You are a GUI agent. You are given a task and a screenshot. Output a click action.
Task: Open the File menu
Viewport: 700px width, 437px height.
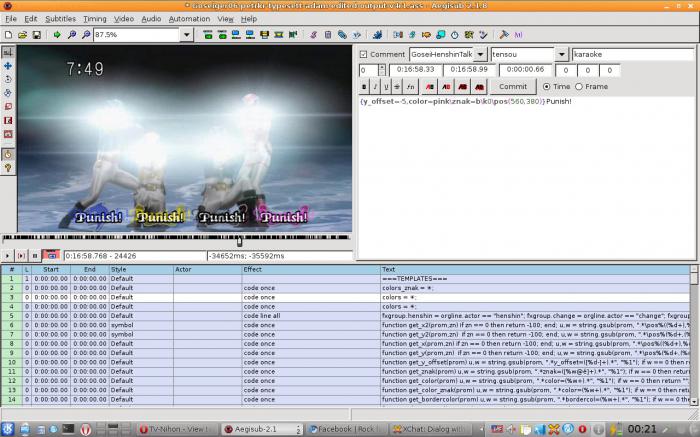[x=11, y=19]
